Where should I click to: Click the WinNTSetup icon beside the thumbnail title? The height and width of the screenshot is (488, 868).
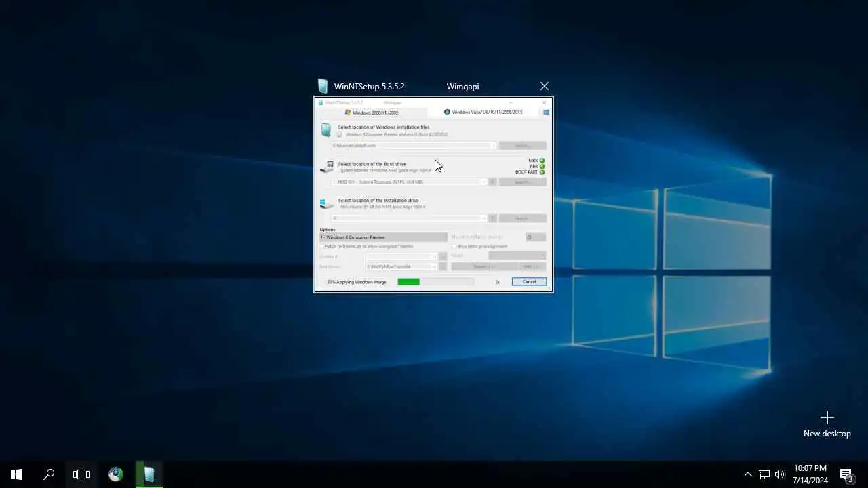pos(323,86)
